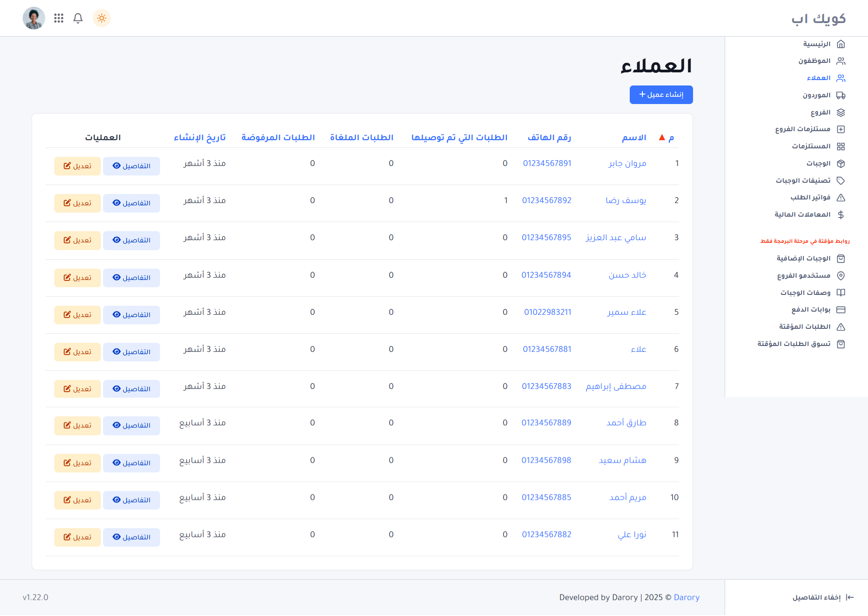Click the app grid launcher icon

coord(58,18)
